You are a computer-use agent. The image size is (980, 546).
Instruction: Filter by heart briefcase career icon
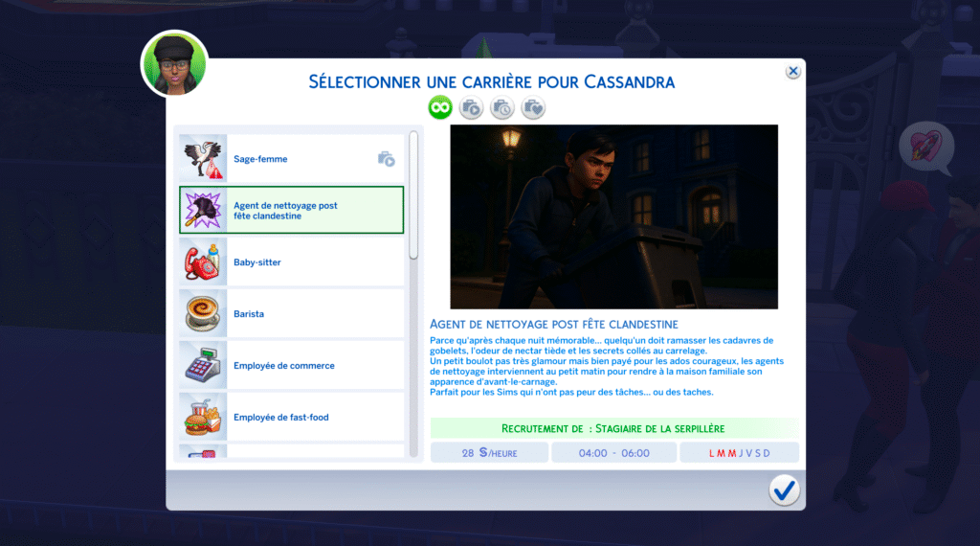pos(533,107)
